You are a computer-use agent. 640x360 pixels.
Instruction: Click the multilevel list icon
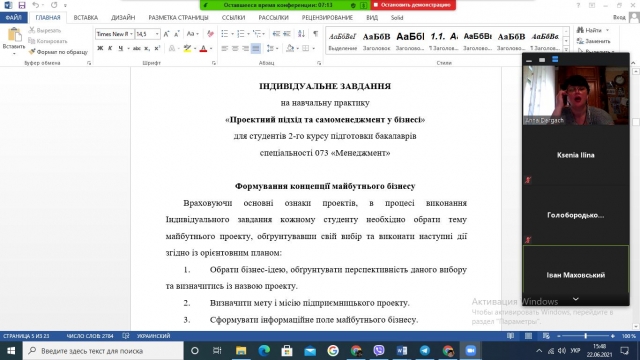257,34
